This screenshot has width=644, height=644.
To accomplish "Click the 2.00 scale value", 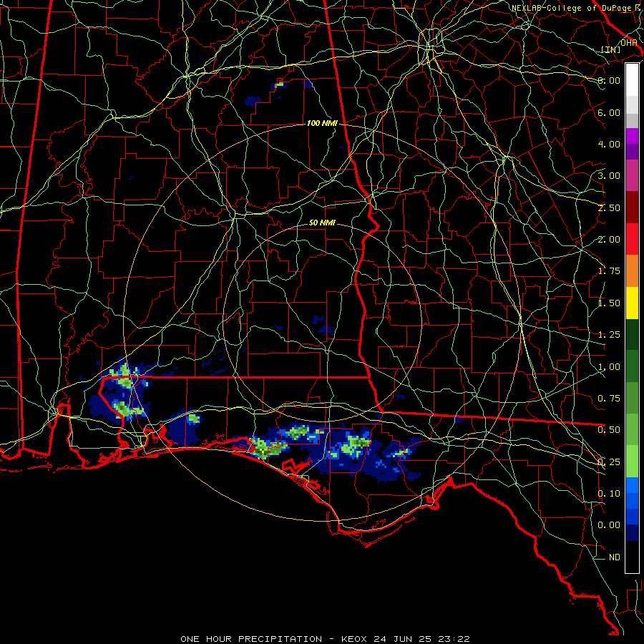I will 609,240.
